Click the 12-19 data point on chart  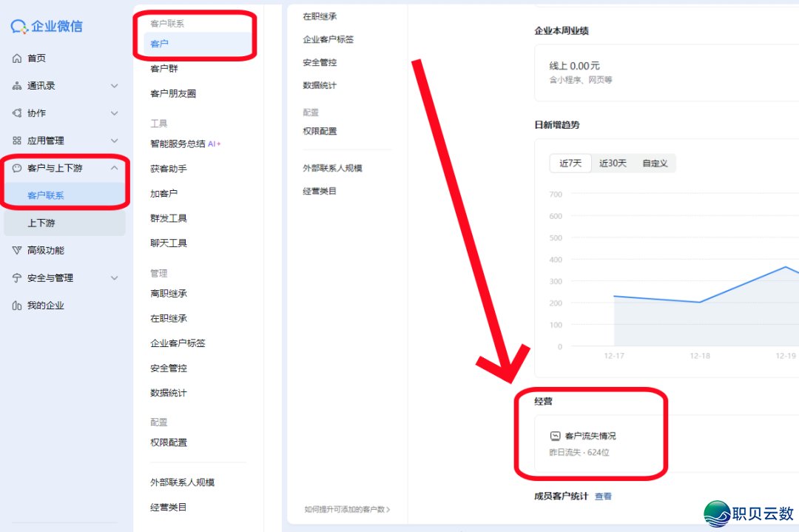(x=786, y=267)
